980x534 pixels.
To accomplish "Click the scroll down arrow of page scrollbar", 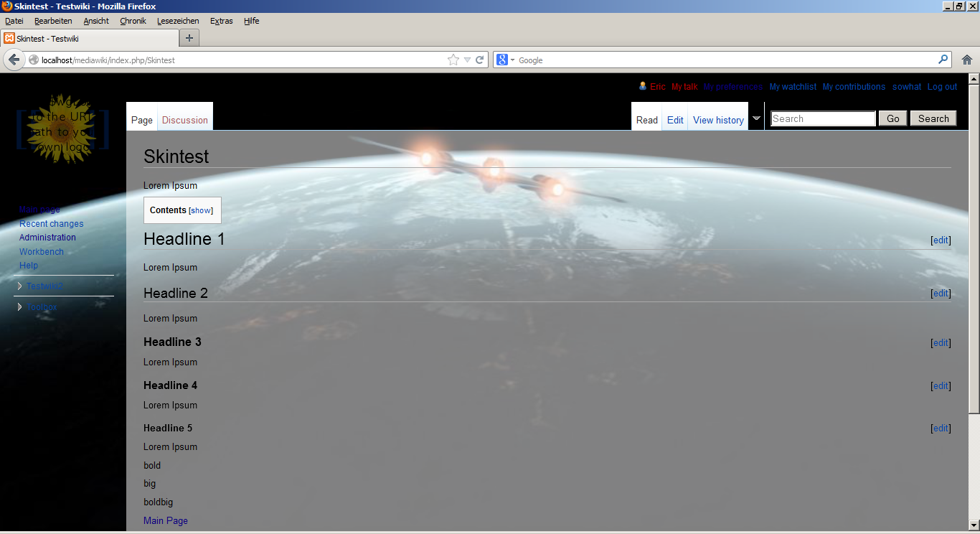I will point(974,525).
